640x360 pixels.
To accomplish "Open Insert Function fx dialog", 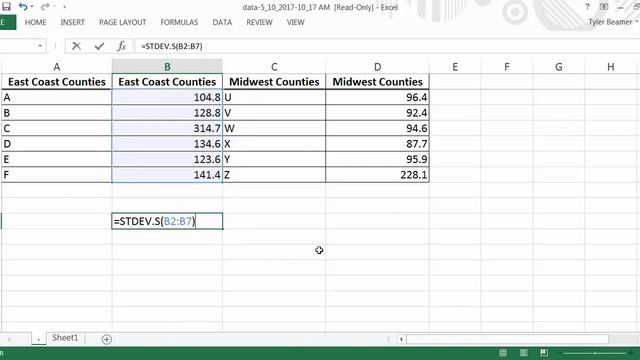I will coord(122,46).
